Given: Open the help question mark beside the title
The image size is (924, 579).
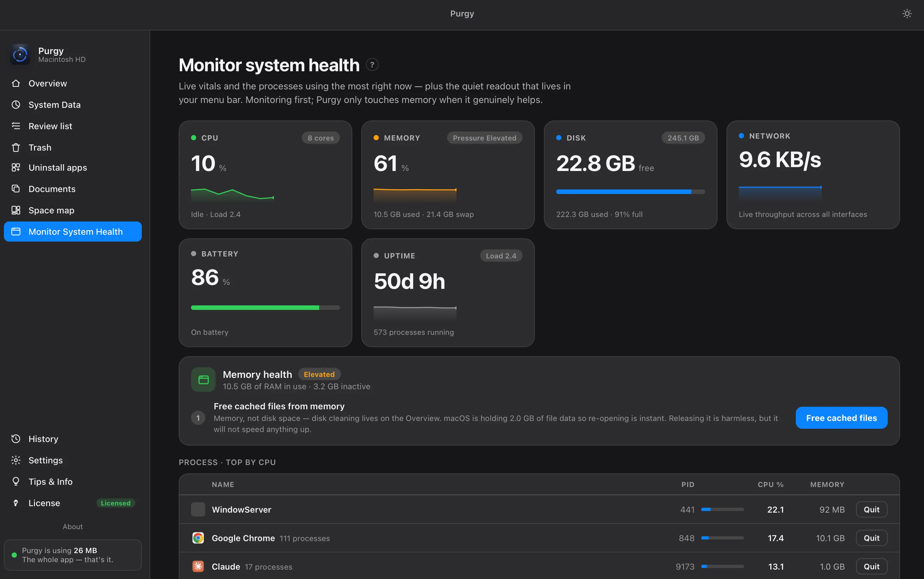Looking at the screenshot, I should point(372,65).
